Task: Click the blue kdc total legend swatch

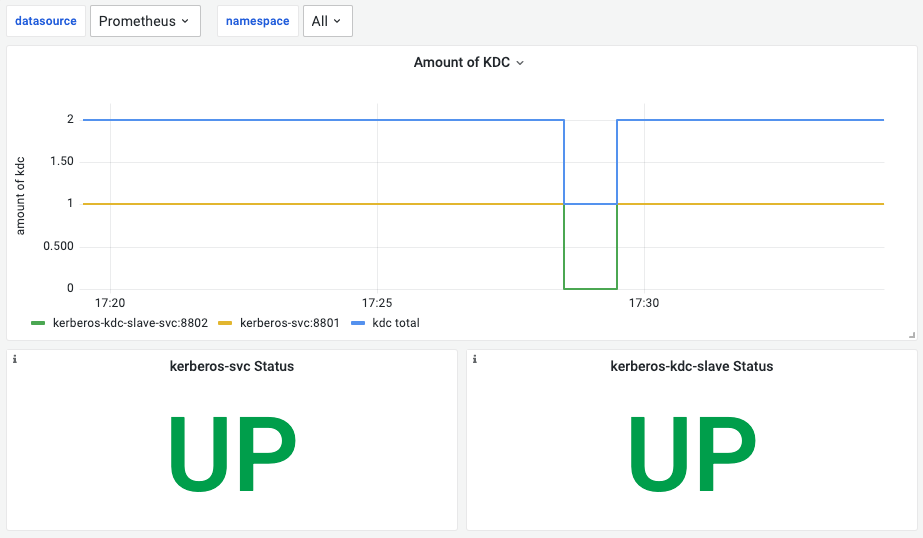Action: click(358, 323)
